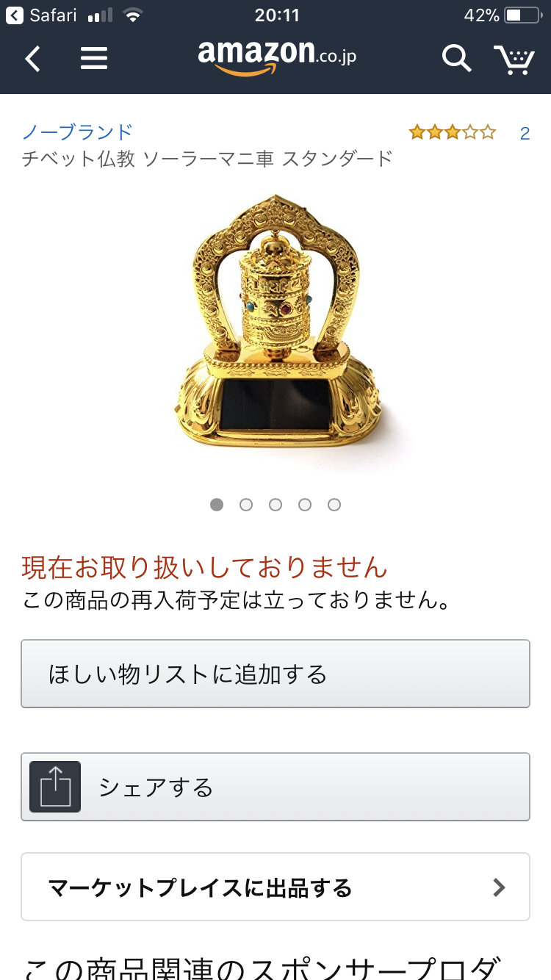Select the first image pager dot
Image resolution: width=551 pixels, height=980 pixels.
pyautogui.click(x=217, y=505)
